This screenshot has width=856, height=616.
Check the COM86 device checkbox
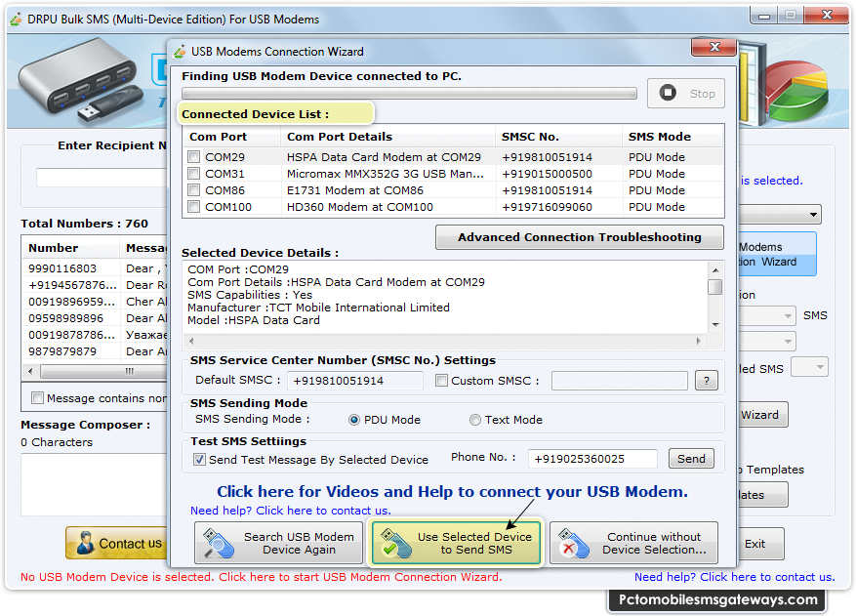194,190
